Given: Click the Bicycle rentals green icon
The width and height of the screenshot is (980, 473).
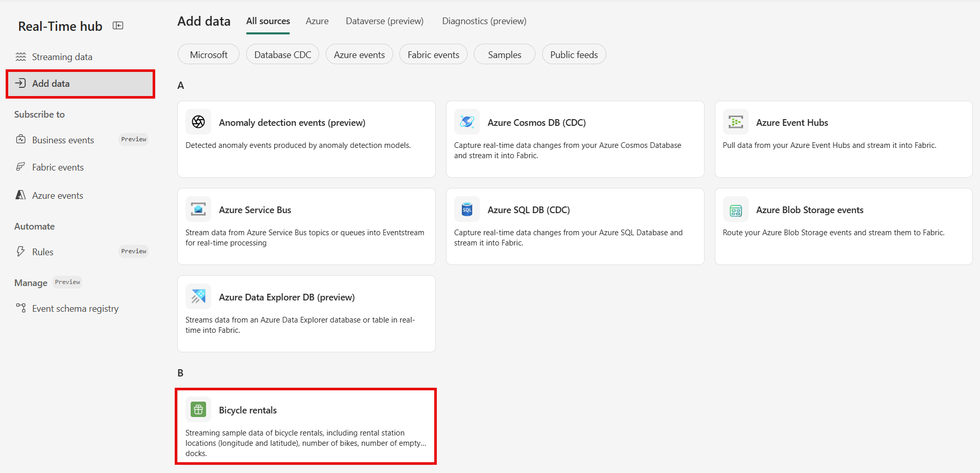Looking at the screenshot, I should [x=198, y=409].
